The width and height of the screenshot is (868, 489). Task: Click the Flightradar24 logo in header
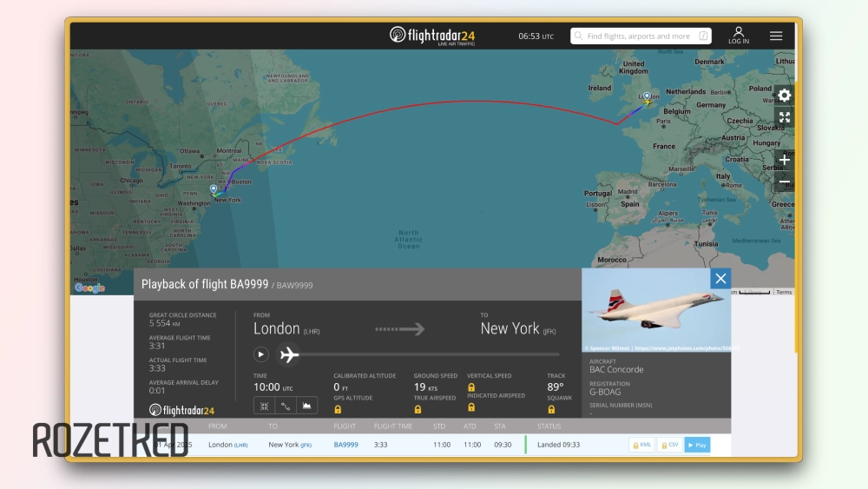pyautogui.click(x=432, y=36)
